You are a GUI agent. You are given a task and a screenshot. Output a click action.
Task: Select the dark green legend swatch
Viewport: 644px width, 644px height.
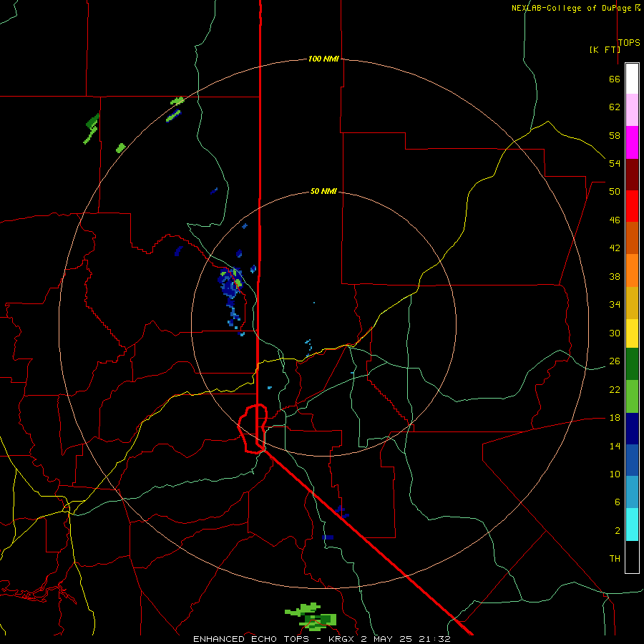coord(632,364)
